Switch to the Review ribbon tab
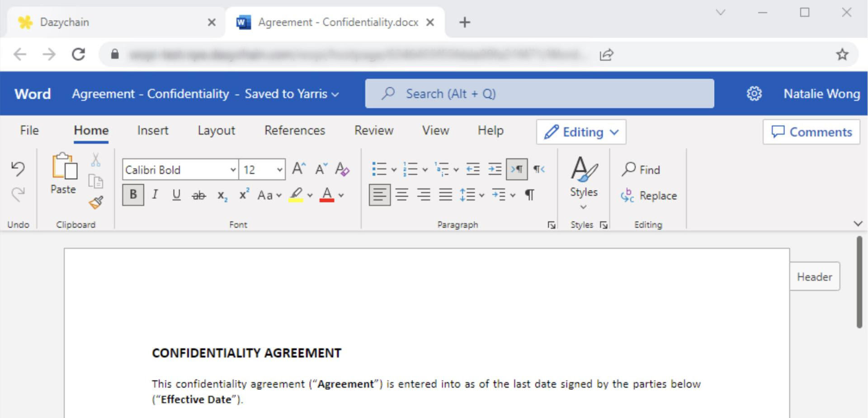 374,131
